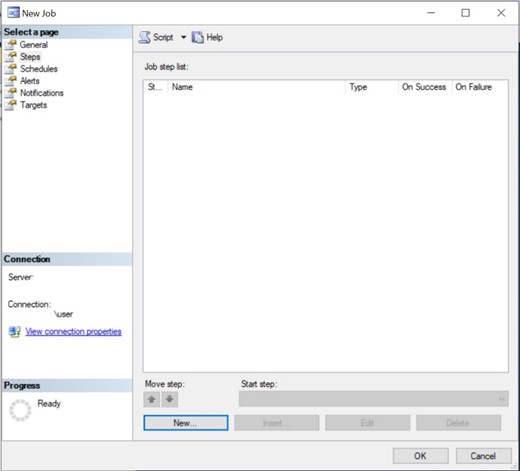The height and width of the screenshot is (471, 520).
Task: Click the Schedules page icon
Action: (x=11, y=69)
